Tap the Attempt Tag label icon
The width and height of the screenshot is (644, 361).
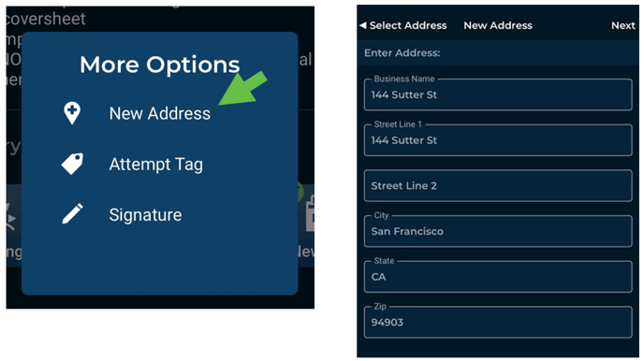pyautogui.click(x=72, y=164)
